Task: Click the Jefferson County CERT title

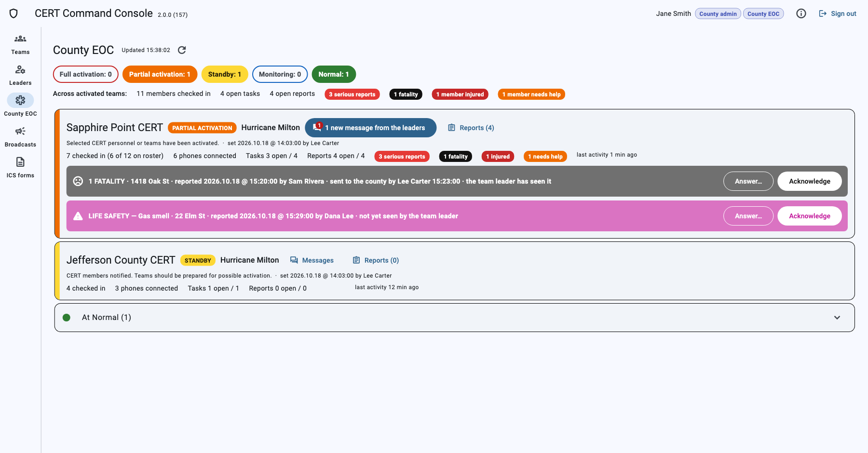Action: pyautogui.click(x=121, y=260)
